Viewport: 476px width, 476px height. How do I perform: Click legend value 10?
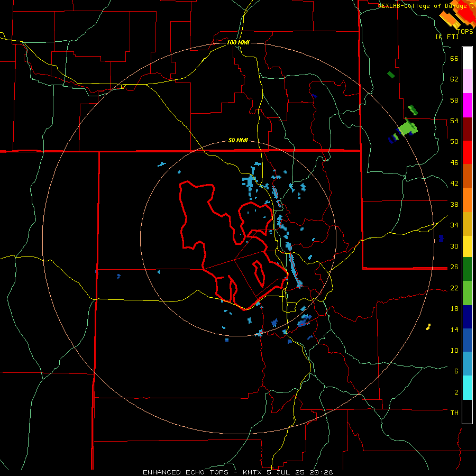pos(454,350)
